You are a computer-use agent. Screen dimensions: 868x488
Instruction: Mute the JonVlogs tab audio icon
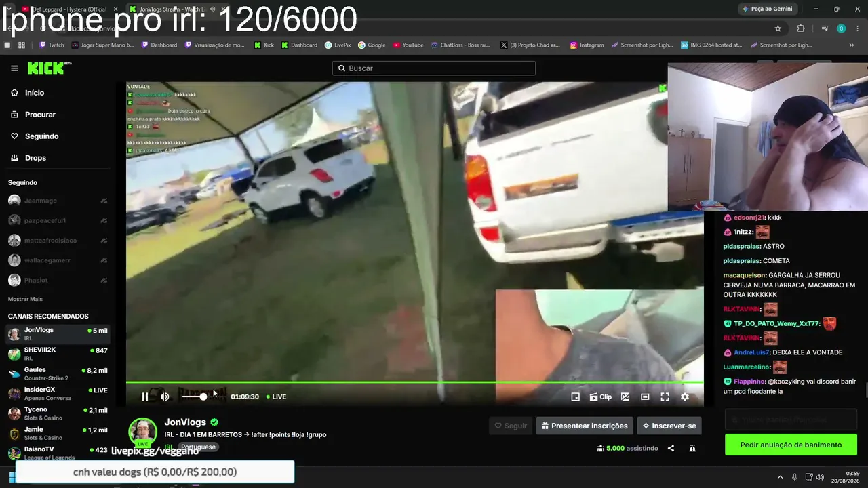coord(213,9)
